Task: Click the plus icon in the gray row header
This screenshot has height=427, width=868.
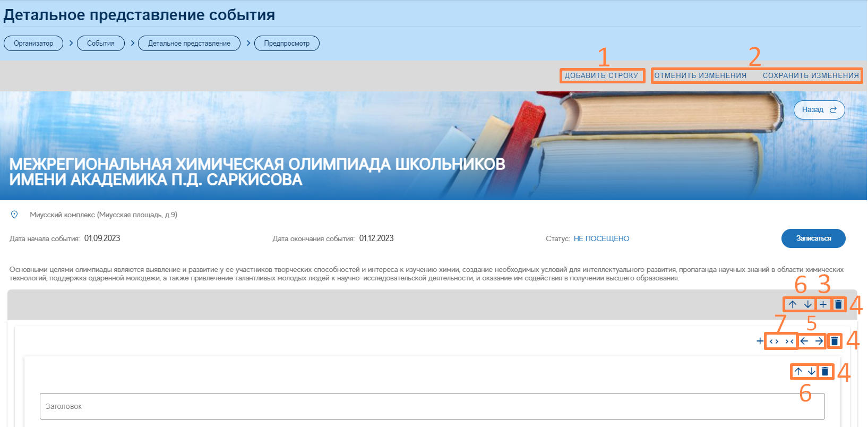Action: pyautogui.click(x=823, y=304)
